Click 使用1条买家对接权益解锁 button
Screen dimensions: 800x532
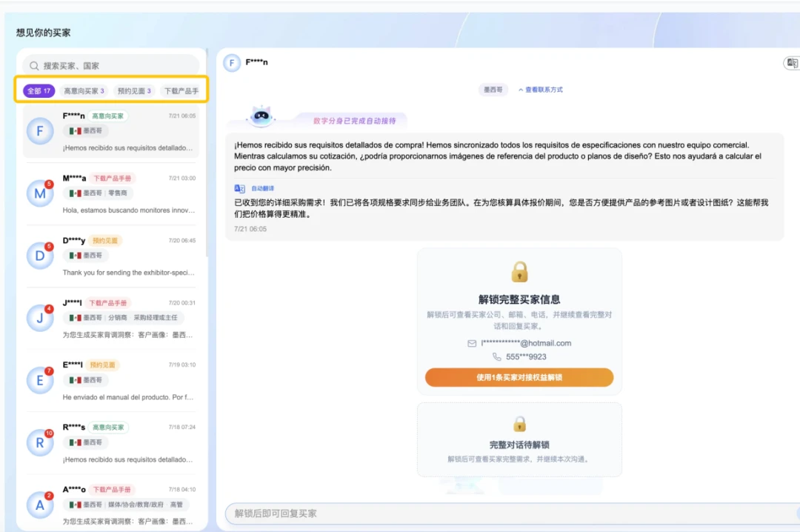519,377
